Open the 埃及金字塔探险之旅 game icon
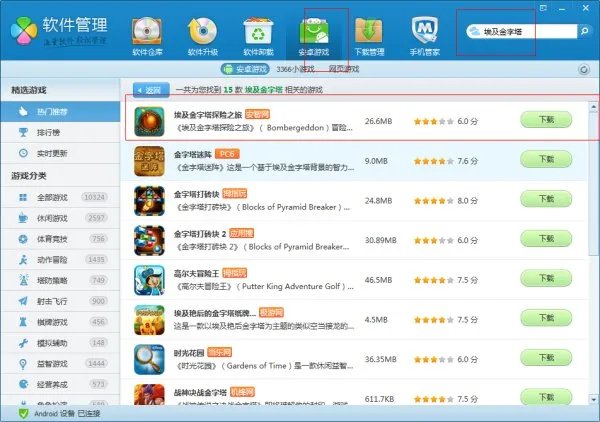Image resolution: width=600 pixels, height=422 pixels. click(x=149, y=121)
